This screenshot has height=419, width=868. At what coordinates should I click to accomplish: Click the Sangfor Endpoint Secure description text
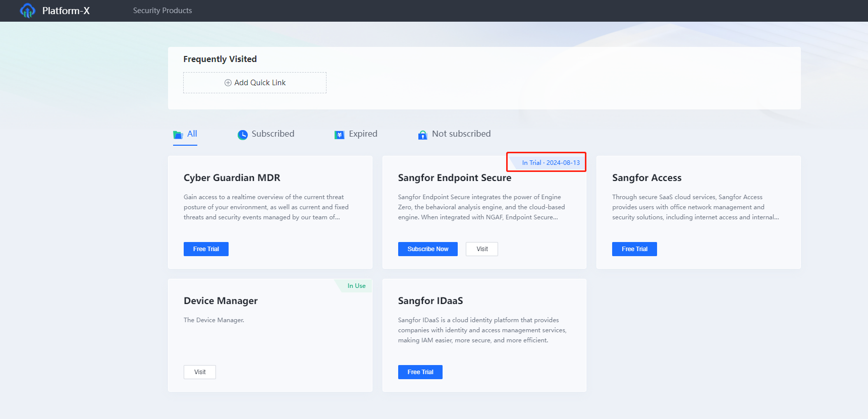481,207
